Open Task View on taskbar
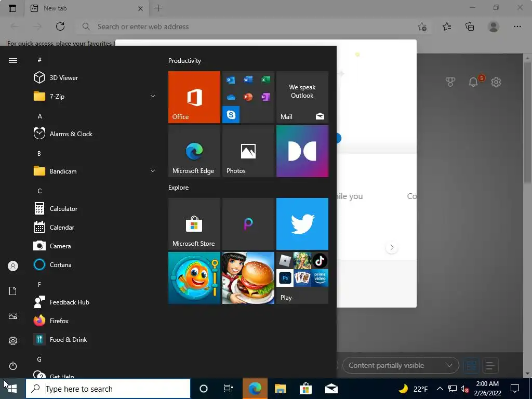The height and width of the screenshot is (399, 532). [x=229, y=389]
